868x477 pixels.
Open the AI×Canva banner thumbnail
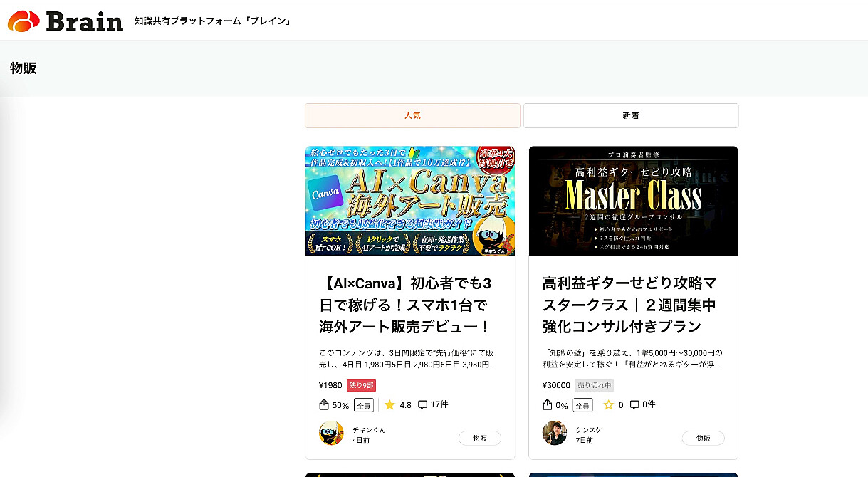(x=410, y=201)
